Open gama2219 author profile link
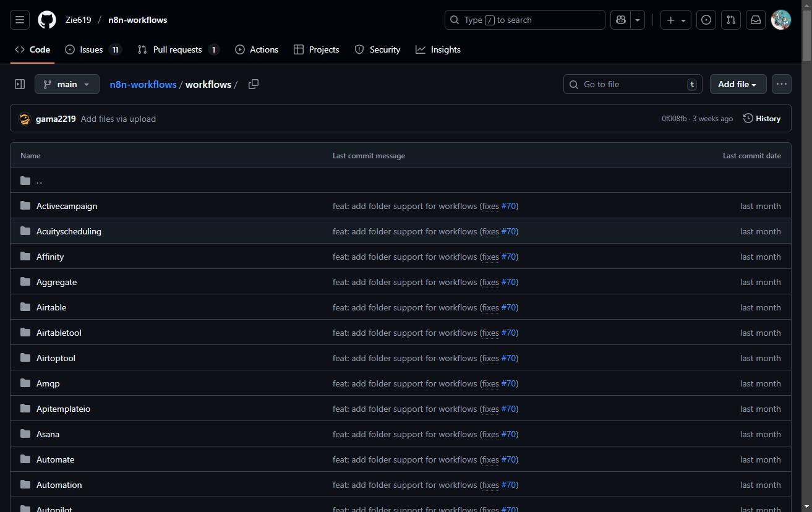The image size is (812, 512). [56, 119]
